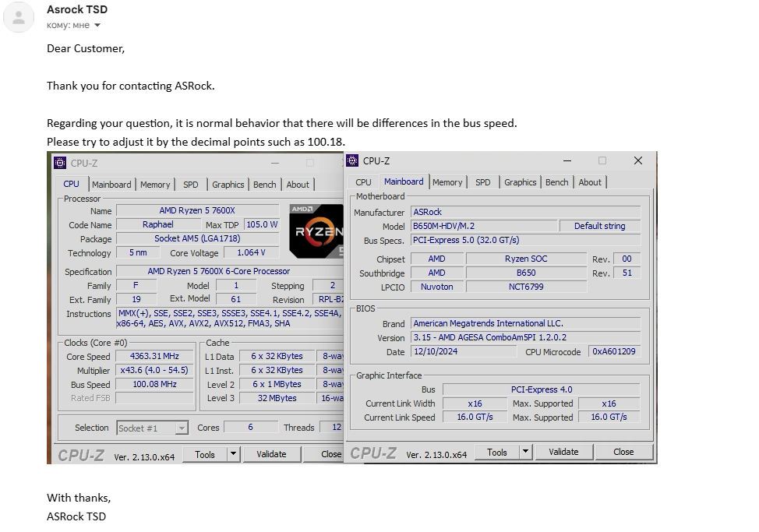Screen dimensions: 759x532
Task: Click the AMD Ryzen logo image
Action: tap(316, 231)
